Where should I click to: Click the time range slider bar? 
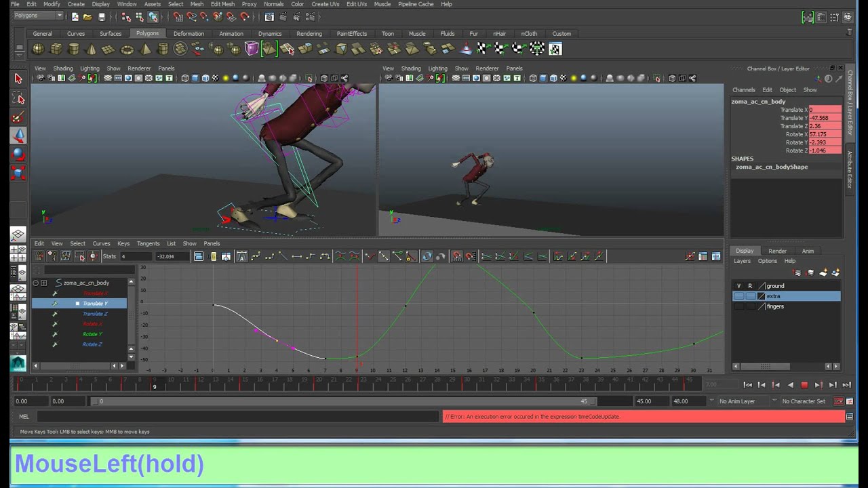click(342, 401)
